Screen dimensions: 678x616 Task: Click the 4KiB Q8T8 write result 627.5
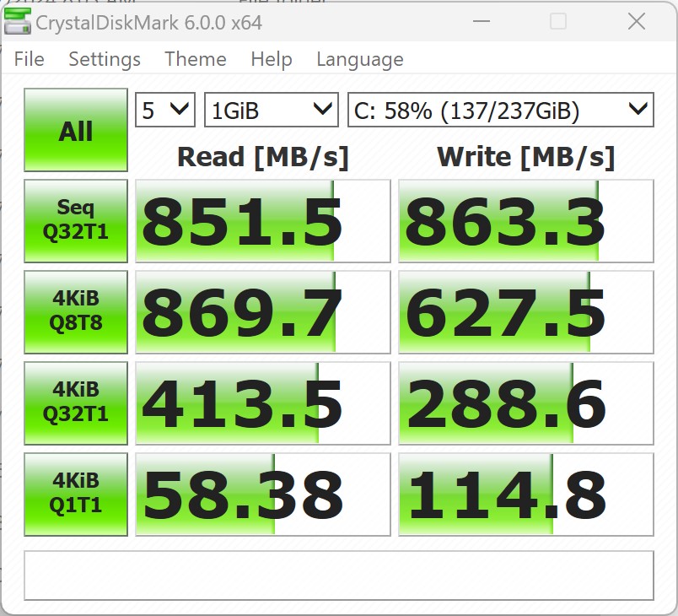point(525,312)
